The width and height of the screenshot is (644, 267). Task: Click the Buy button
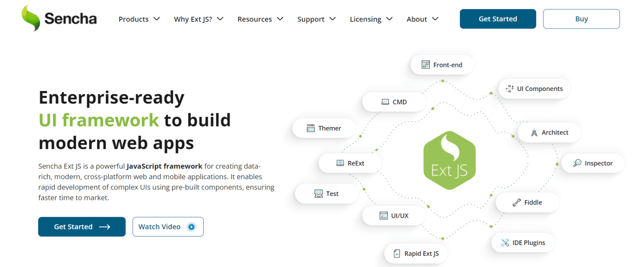pos(581,18)
